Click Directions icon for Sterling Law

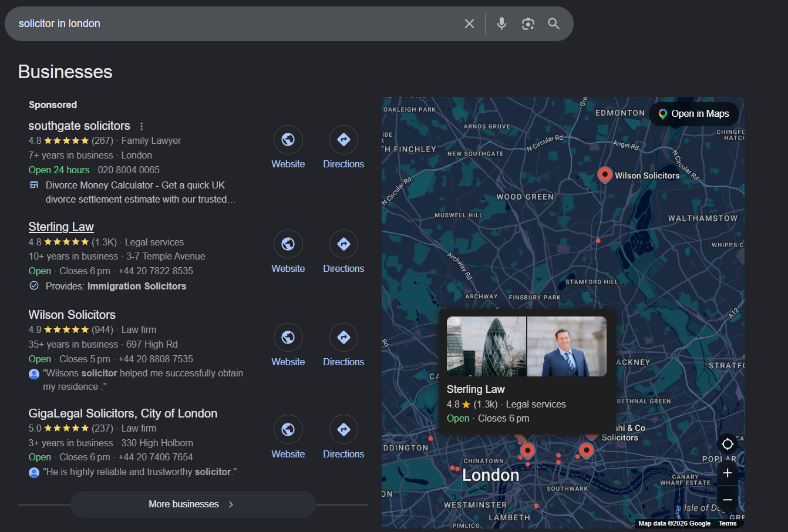pos(344,244)
